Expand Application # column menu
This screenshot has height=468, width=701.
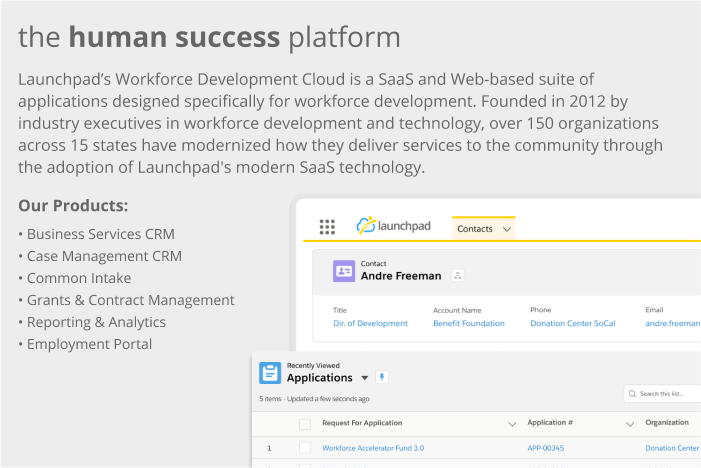(629, 424)
